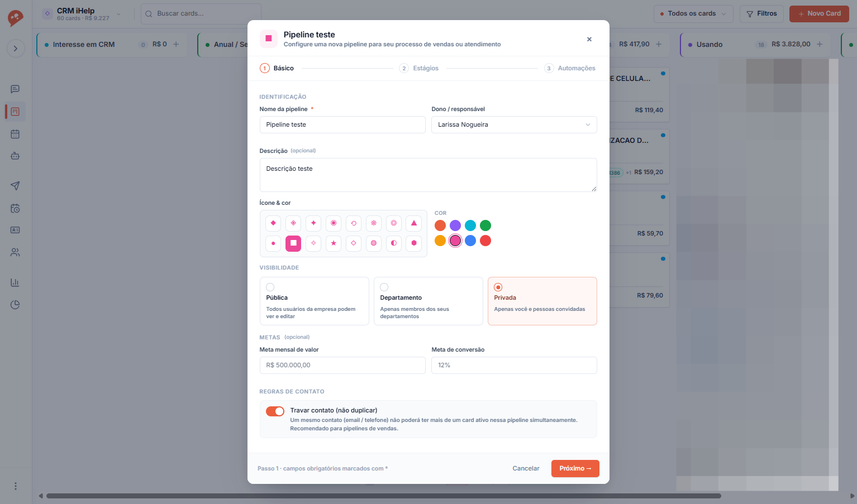Select the circular refresh arrow icon
The image size is (857, 504).
[354, 223]
